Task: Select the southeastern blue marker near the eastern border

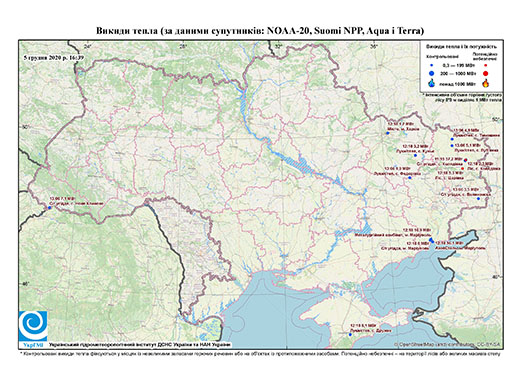Action: click(478, 199)
